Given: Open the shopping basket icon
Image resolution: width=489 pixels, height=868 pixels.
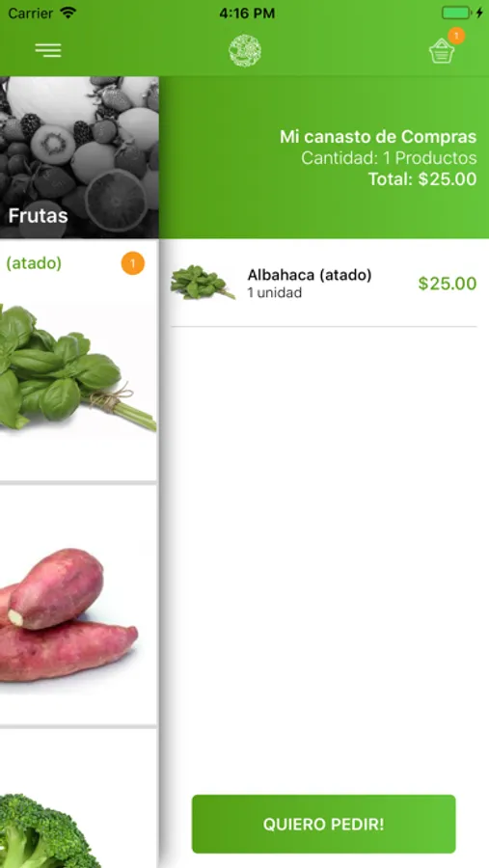Looking at the screenshot, I should click(442, 51).
